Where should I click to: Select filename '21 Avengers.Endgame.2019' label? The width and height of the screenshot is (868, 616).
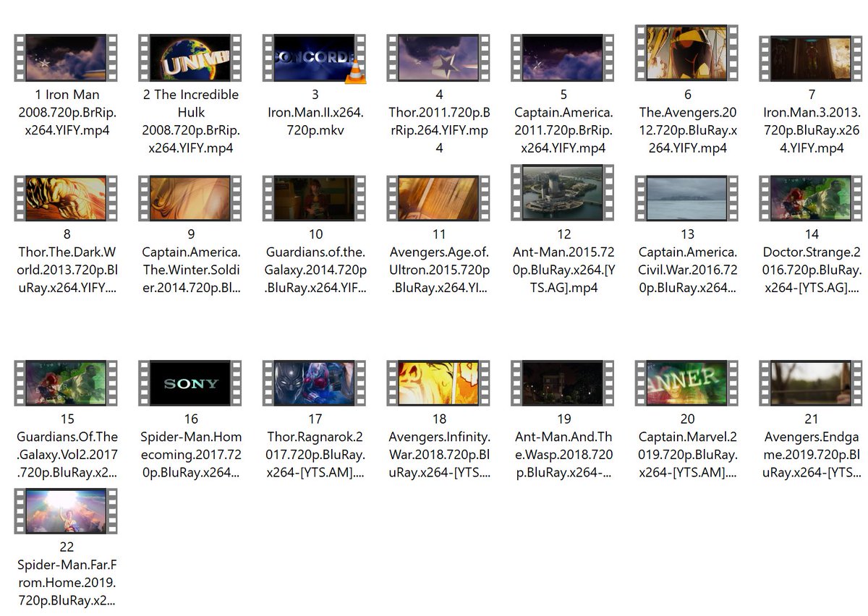click(812, 446)
